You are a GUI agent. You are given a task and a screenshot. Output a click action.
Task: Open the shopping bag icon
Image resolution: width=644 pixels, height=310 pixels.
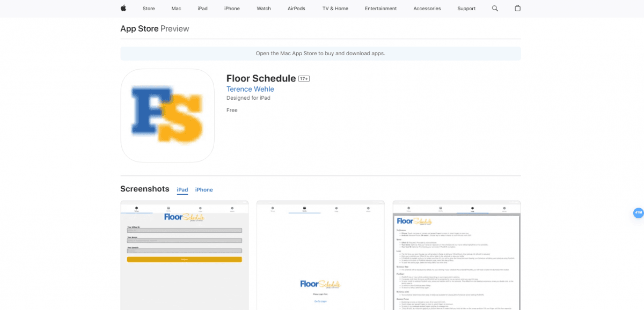coord(517,9)
